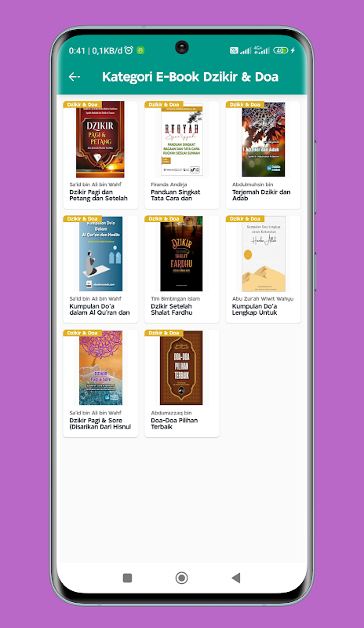
Task: Tap Dzikir & Doa tag on Doa-Doa Pilihan
Action: [x=164, y=333]
